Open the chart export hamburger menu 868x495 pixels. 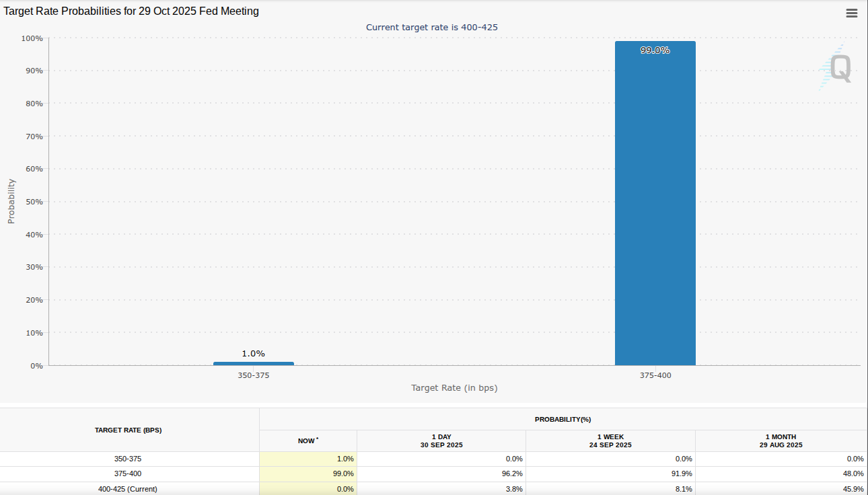point(851,12)
